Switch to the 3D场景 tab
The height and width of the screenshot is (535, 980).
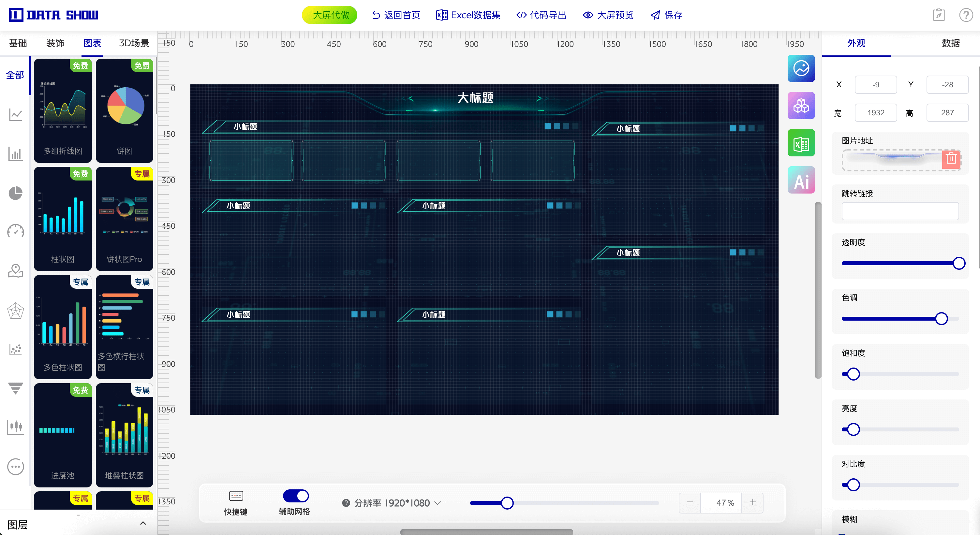(134, 43)
